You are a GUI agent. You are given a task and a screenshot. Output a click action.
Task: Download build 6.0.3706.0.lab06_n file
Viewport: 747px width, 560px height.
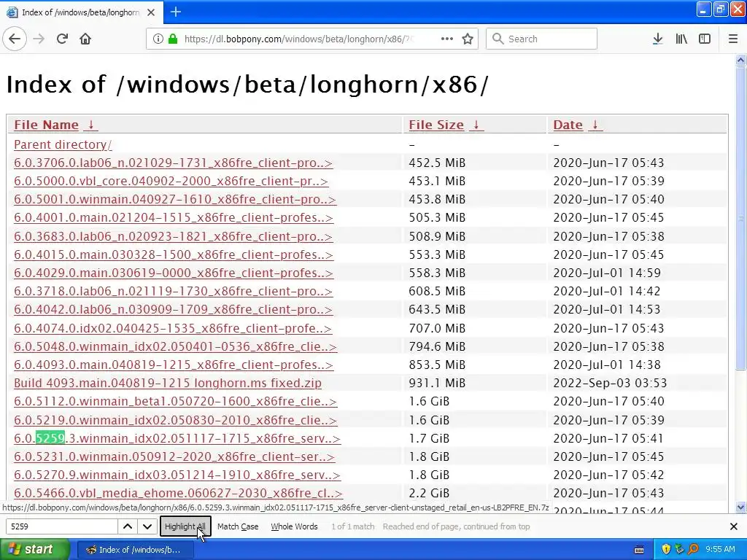click(x=173, y=163)
